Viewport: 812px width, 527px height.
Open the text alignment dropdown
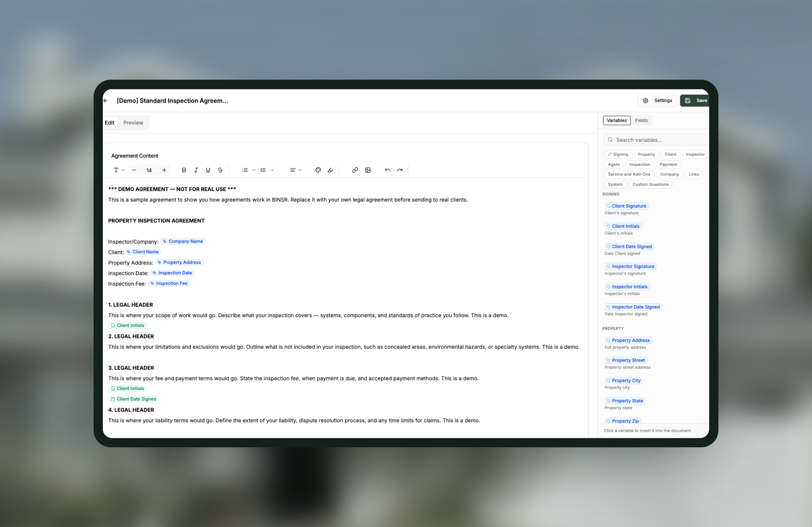click(x=296, y=170)
